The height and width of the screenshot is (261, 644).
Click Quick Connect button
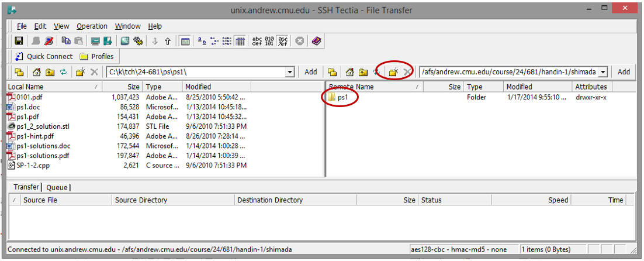(43, 56)
